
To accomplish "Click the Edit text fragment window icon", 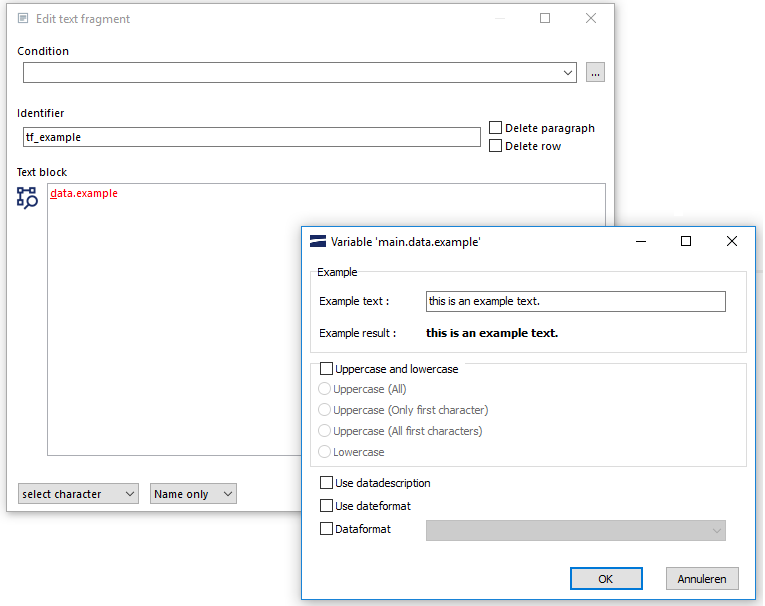I will click(23, 19).
